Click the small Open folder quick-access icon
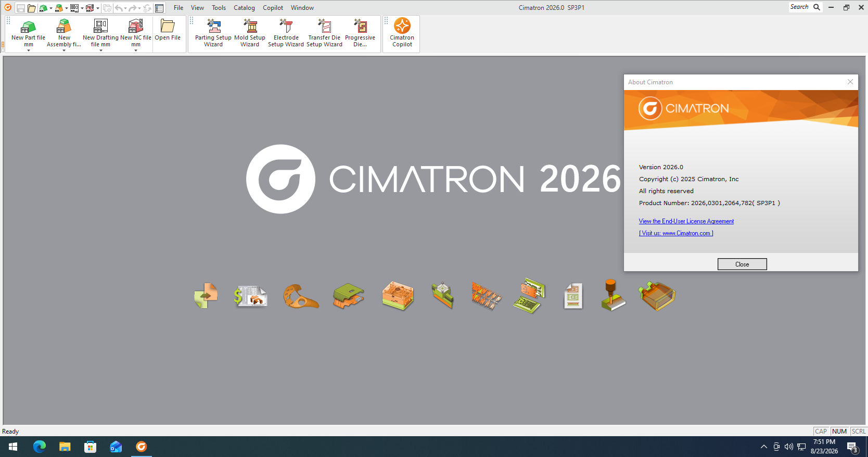Screen dimensions: 868x457 32,8
